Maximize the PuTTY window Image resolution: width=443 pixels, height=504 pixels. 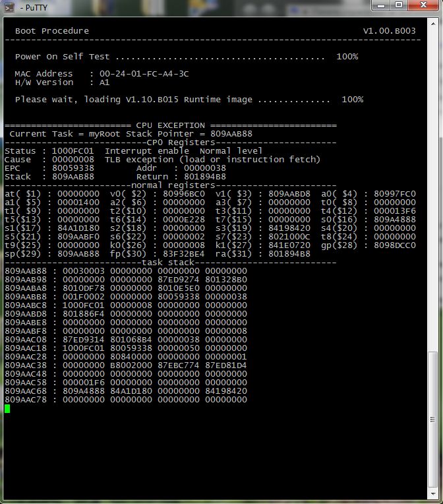(x=399, y=5)
